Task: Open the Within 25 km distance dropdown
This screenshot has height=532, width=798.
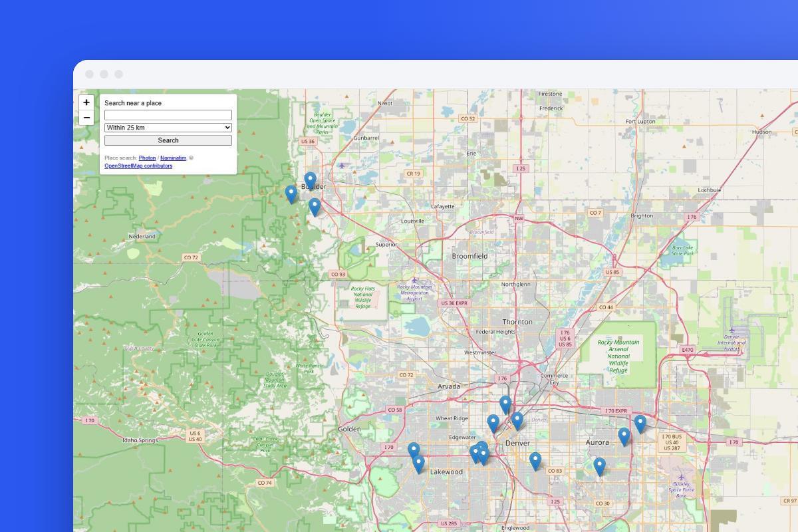Action: coord(168,128)
